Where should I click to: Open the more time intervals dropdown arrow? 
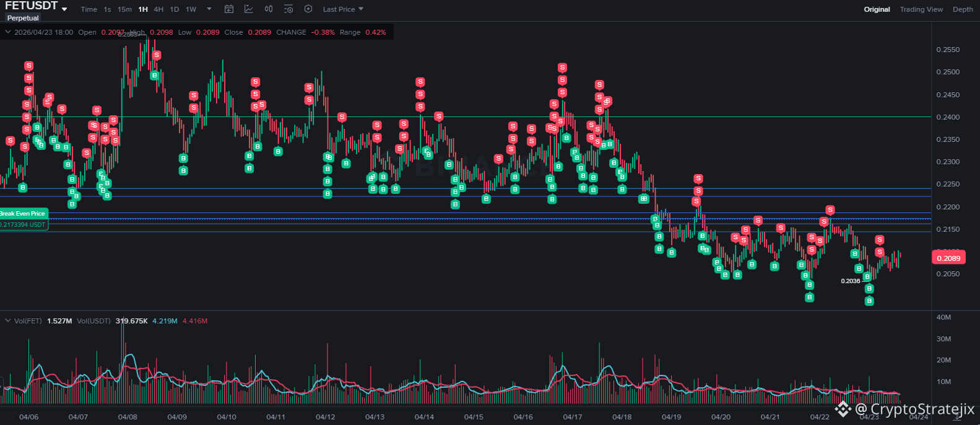click(209, 9)
